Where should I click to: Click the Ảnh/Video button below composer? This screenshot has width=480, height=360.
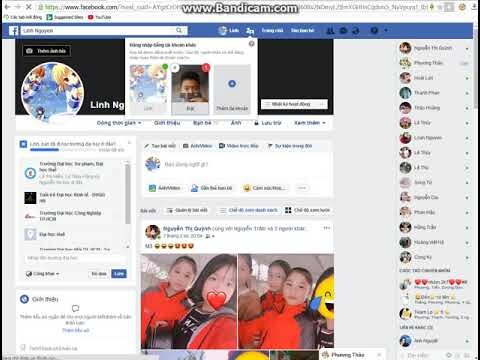165,188
